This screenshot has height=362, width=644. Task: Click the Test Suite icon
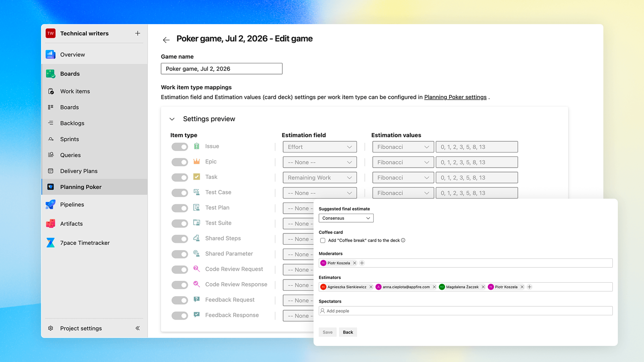point(197,223)
